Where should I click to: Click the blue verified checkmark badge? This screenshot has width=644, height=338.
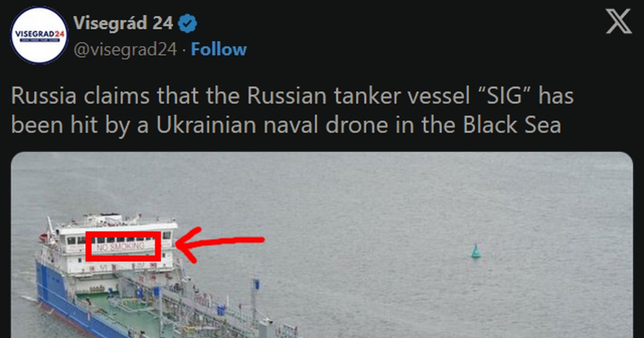point(187,23)
